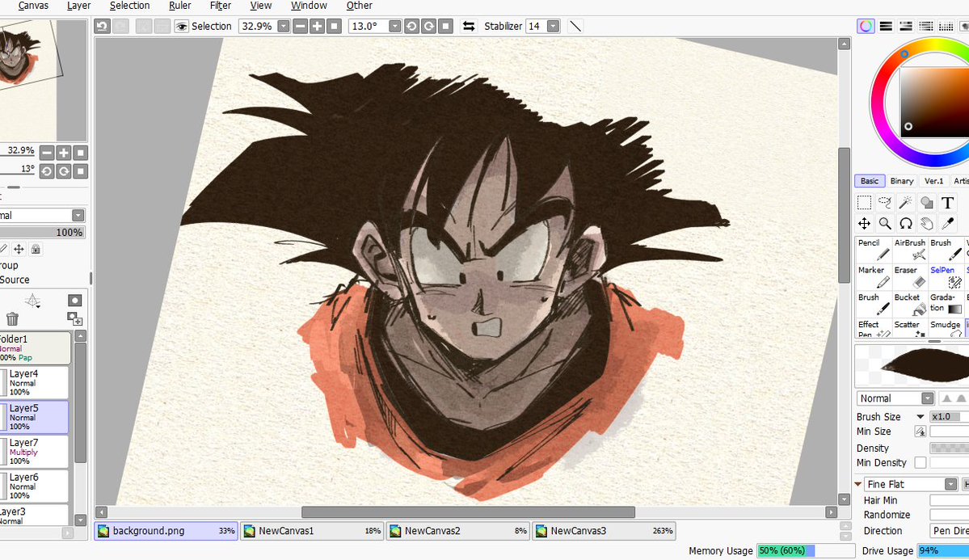Screen dimensions: 969x560
Task: Reset canvas rotation in toolbar
Action: tap(445, 26)
